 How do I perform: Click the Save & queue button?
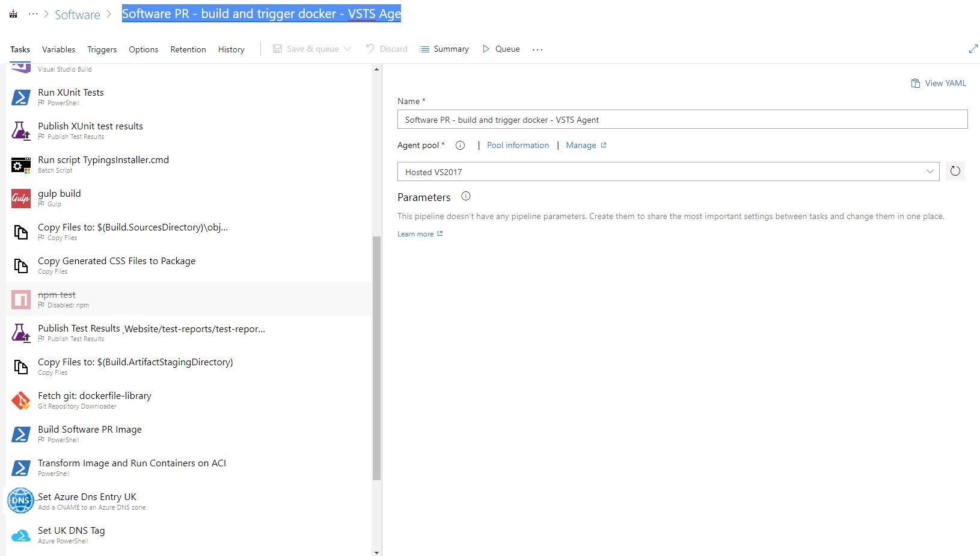coord(306,49)
